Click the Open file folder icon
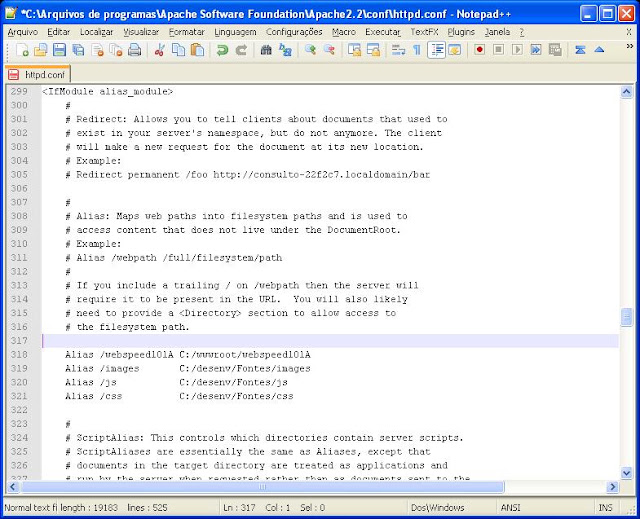The width and height of the screenshot is (640, 519). [40, 50]
